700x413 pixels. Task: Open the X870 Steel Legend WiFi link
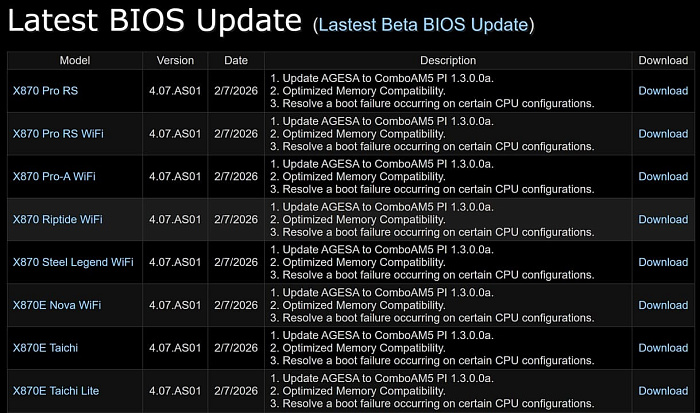[x=73, y=263]
